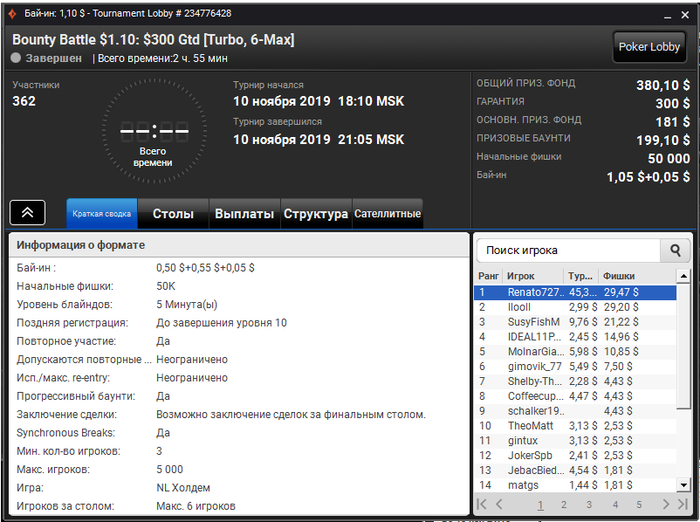Click total prize pool value 380,10 $
Viewport: 700px width, 522px height.
(x=663, y=85)
